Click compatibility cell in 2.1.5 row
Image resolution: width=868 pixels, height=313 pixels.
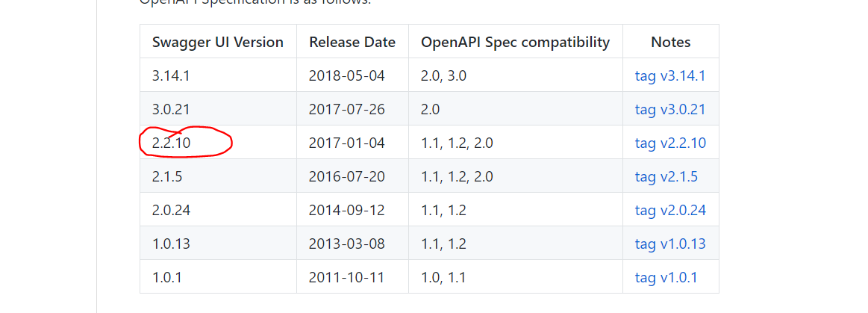516,177
